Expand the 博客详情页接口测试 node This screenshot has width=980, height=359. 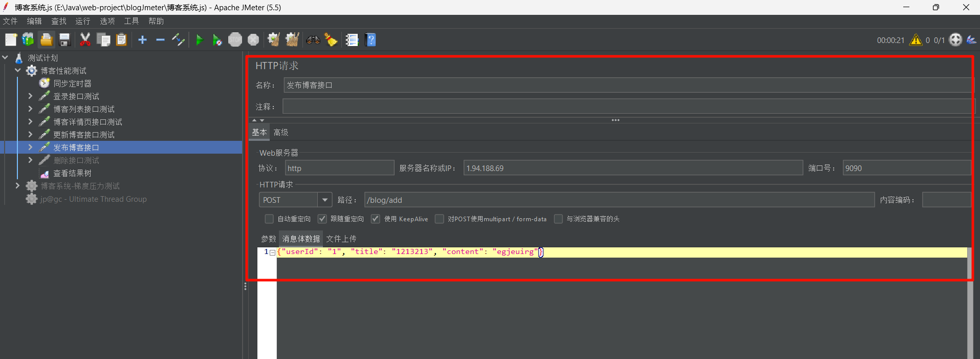(x=30, y=121)
